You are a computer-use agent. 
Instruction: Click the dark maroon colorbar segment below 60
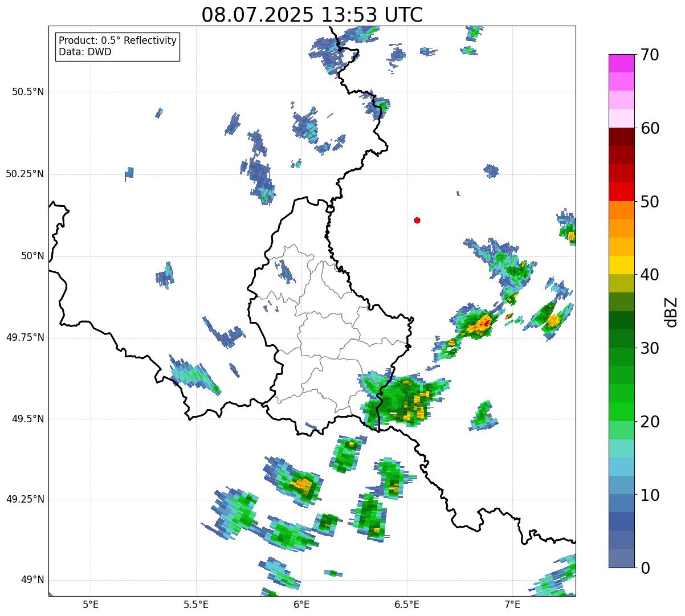[621, 137]
